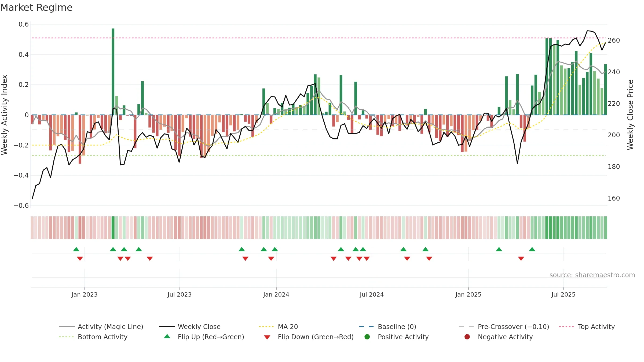The image size is (644, 362).
Task: Click the −0.2 left axis tick label
Action: click(x=21, y=145)
